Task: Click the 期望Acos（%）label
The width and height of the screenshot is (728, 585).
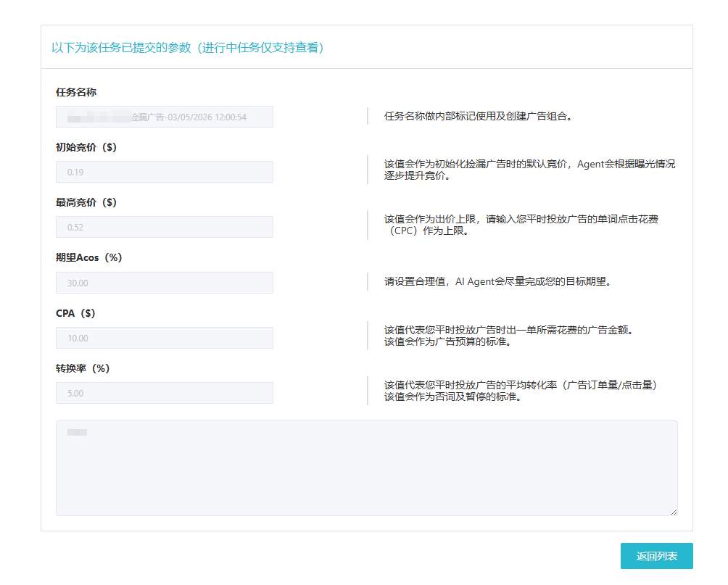Action: tap(89, 257)
